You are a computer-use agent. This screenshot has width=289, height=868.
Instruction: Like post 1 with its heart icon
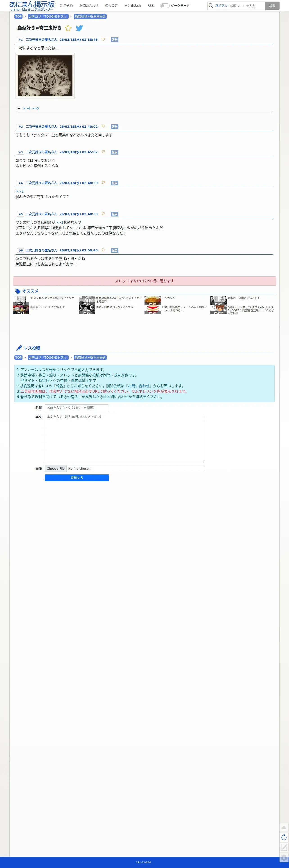pyautogui.click(x=103, y=39)
